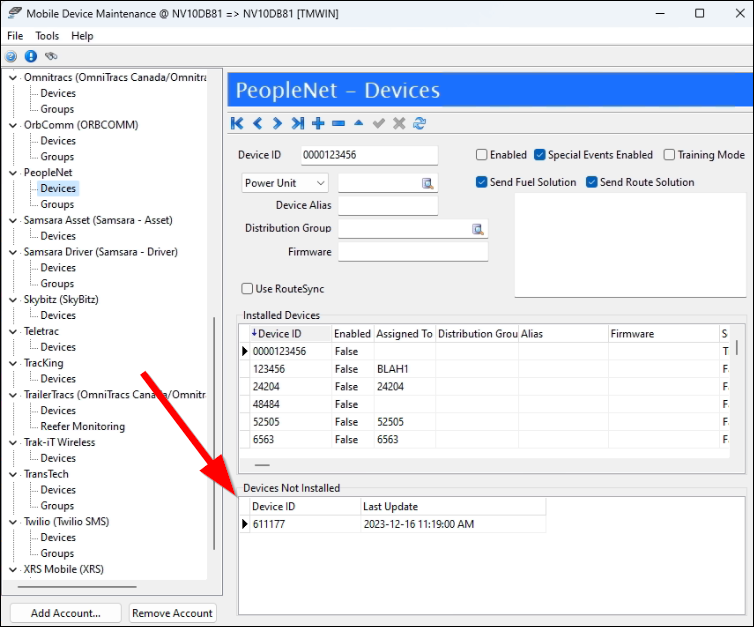Uncheck Special Events Enabled
The height and width of the screenshot is (627, 754).
coord(540,155)
